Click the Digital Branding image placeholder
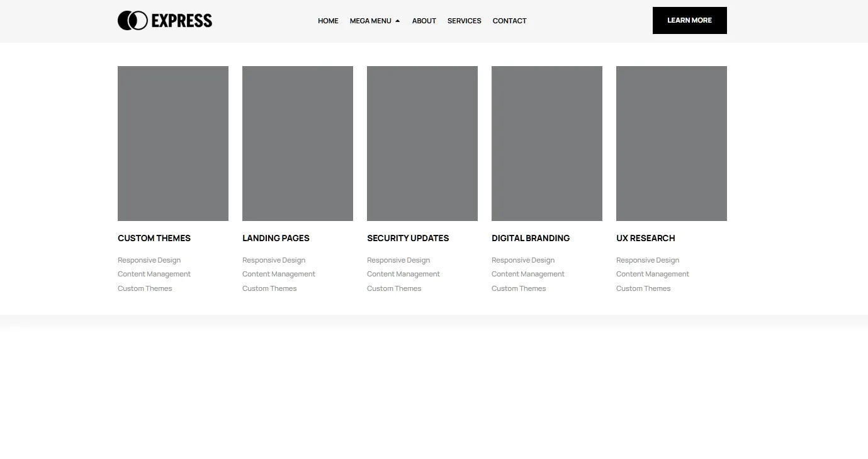Viewport: 868px width, 459px height. 547,144
